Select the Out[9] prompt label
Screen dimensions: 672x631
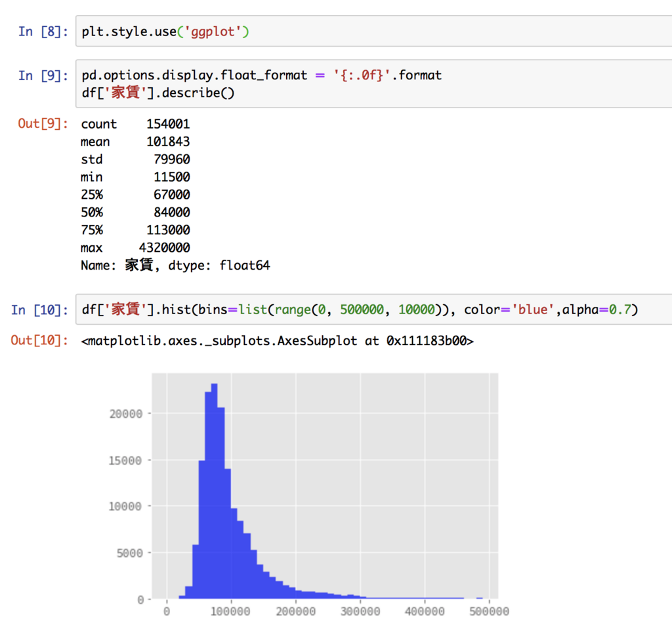coord(43,124)
